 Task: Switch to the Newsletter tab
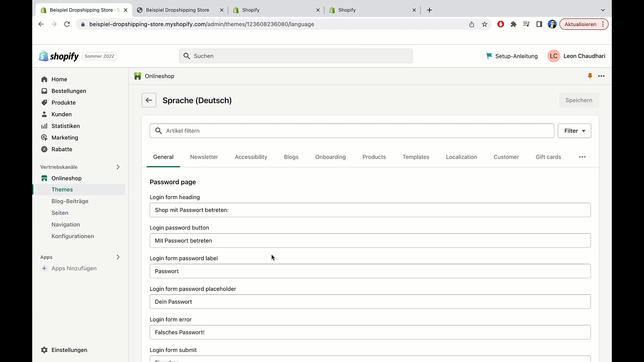coord(204,157)
